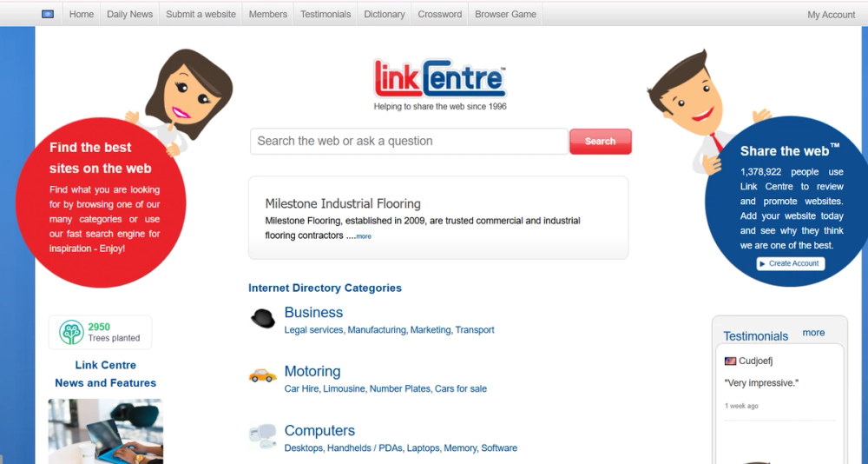The height and width of the screenshot is (464, 868).
Task: Open the My Account menu
Action: [831, 15]
